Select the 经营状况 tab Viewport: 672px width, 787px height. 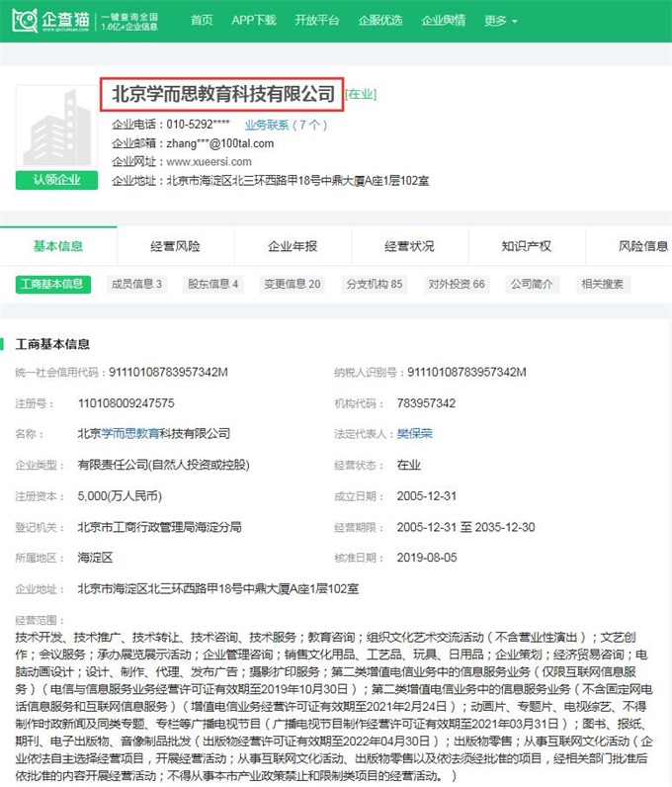[409, 246]
